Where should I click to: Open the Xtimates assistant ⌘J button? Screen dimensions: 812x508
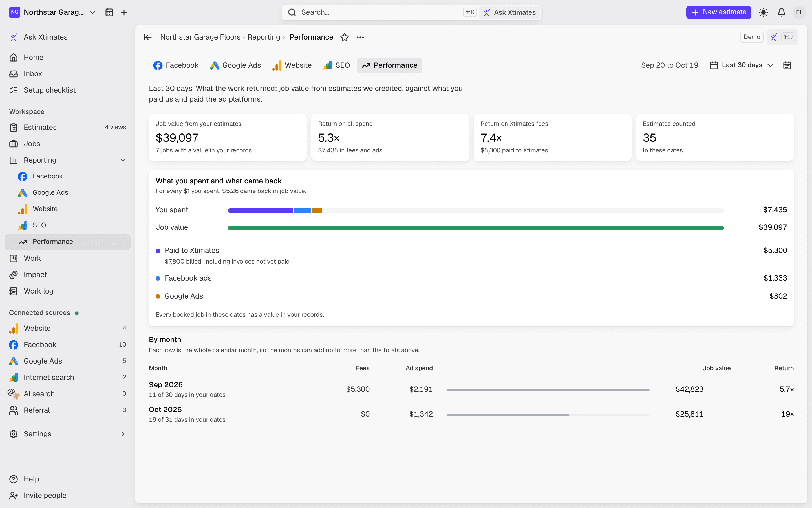782,37
